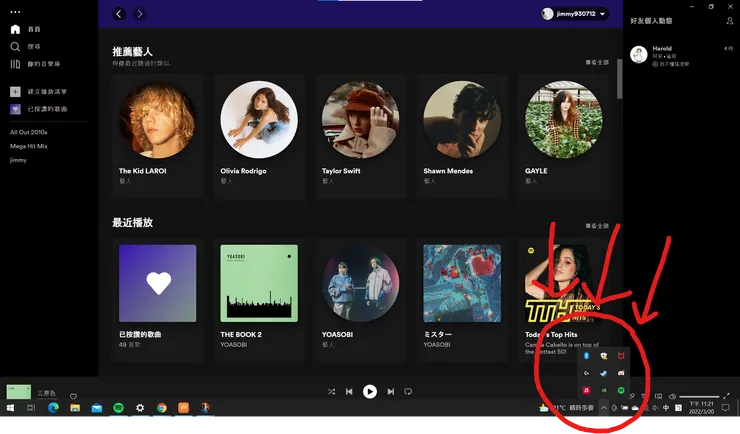Click the create playlist plus icon
The width and height of the screenshot is (740, 434).
click(15, 92)
